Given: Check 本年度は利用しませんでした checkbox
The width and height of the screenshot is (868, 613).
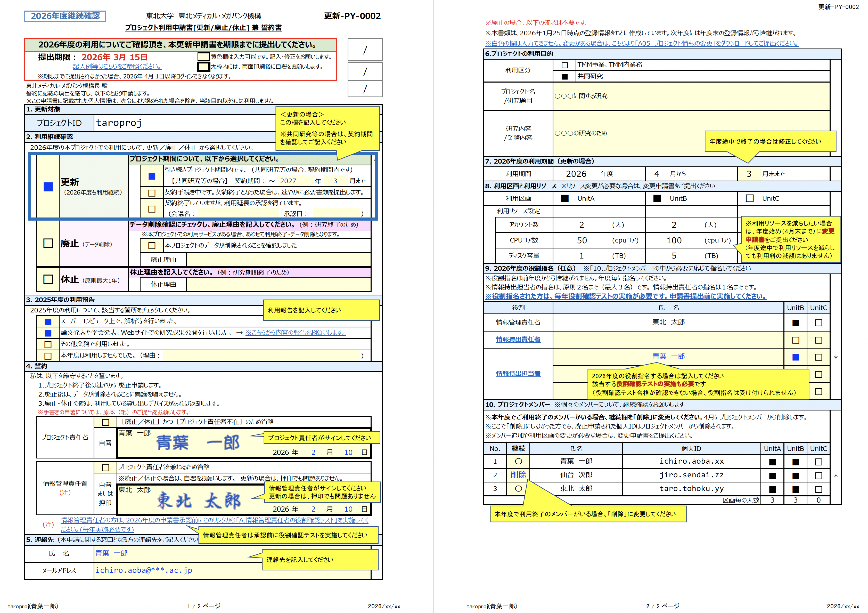Looking at the screenshot, I should coord(48,356).
